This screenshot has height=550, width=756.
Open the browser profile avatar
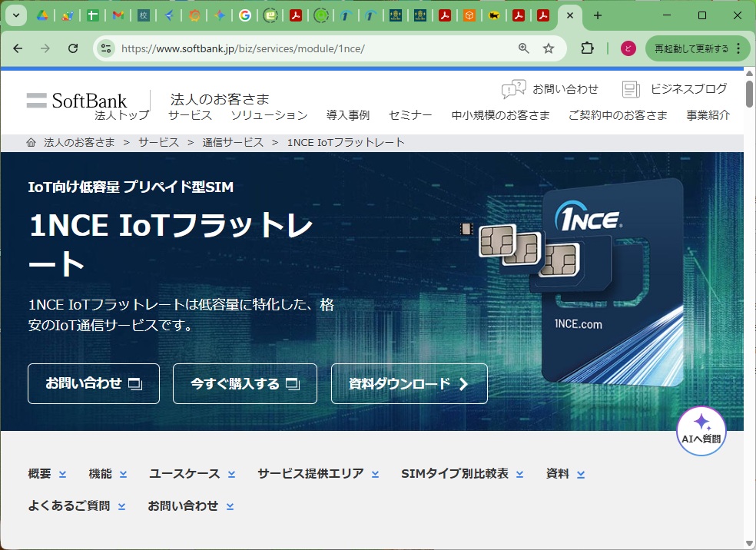click(627, 48)
